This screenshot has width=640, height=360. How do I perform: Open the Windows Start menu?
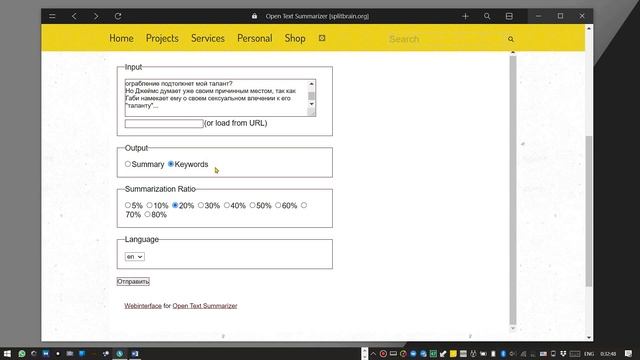(7, 353)
